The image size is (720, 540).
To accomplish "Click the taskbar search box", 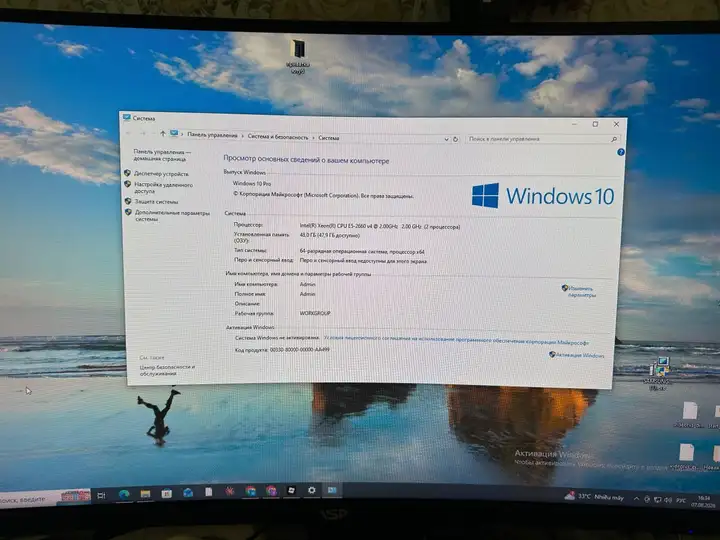I will pos(45,497).
